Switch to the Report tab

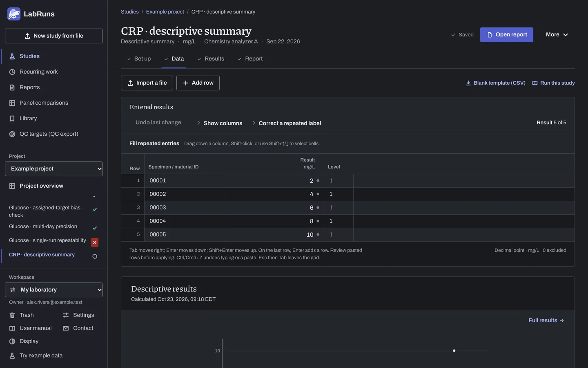coord(250,59)
